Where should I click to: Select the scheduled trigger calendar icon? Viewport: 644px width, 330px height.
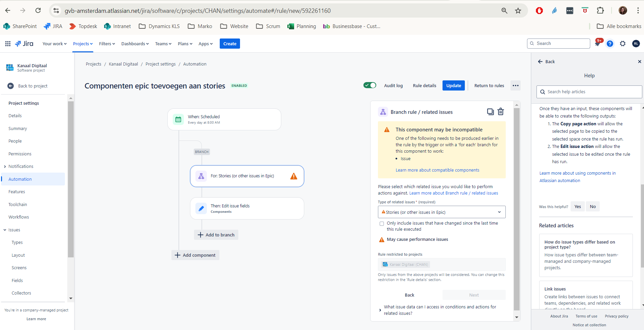[x=178, y=119]
